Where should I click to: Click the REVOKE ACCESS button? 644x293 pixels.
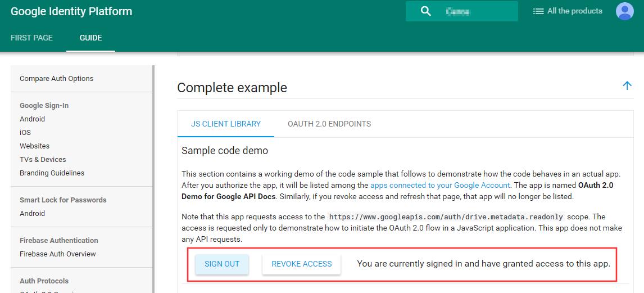click(302, 264)
